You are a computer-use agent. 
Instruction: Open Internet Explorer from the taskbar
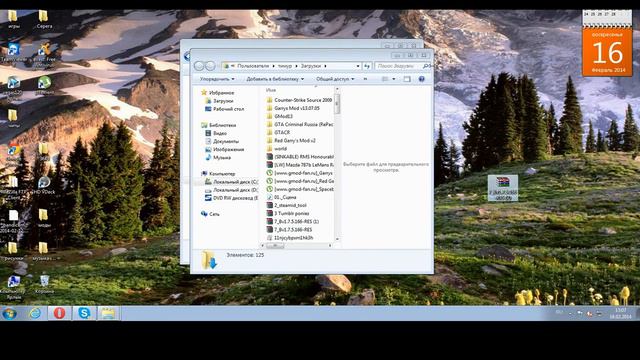(x=35, y=313)
